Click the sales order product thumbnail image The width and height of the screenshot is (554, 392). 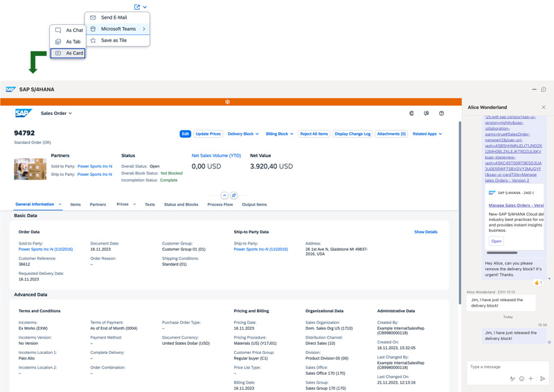tap(30, 169)
